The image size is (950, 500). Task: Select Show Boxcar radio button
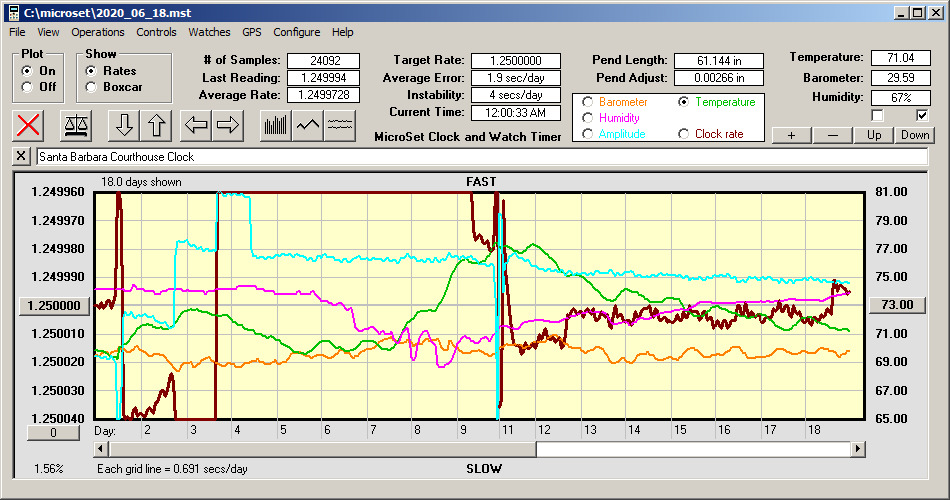[91, 87]
